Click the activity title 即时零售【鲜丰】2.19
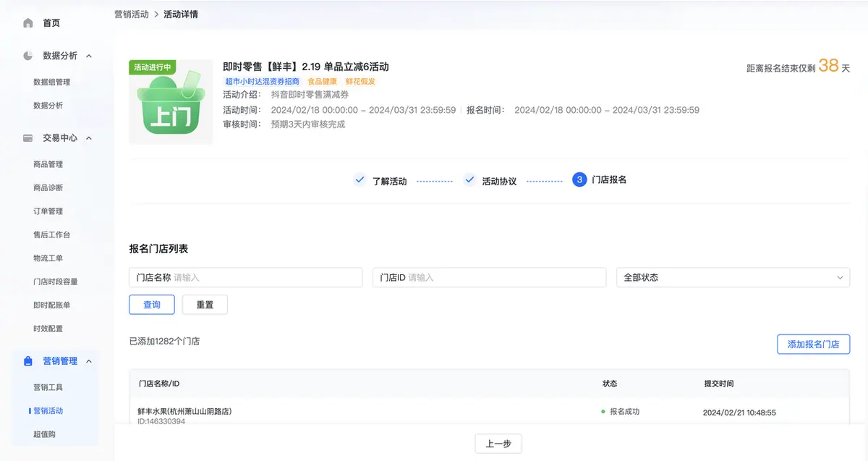Viewport: 868px width, 461px height. click(x=306, y=67)
